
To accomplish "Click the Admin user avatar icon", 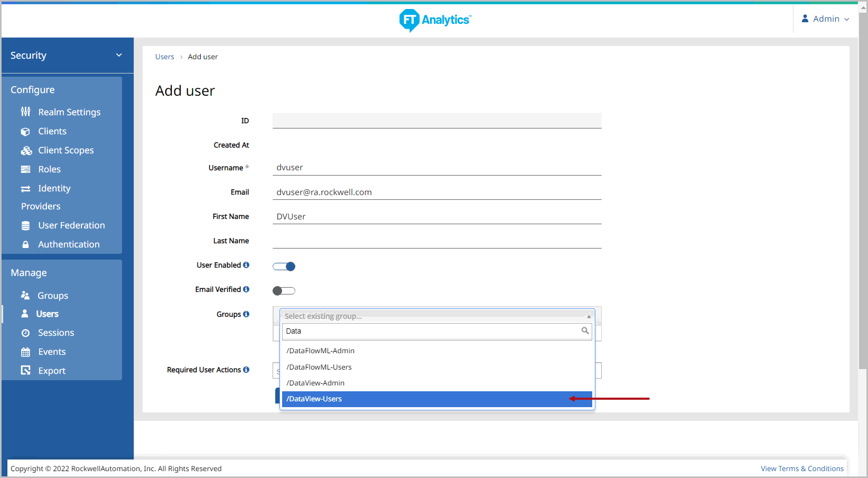I will [805, 19].
